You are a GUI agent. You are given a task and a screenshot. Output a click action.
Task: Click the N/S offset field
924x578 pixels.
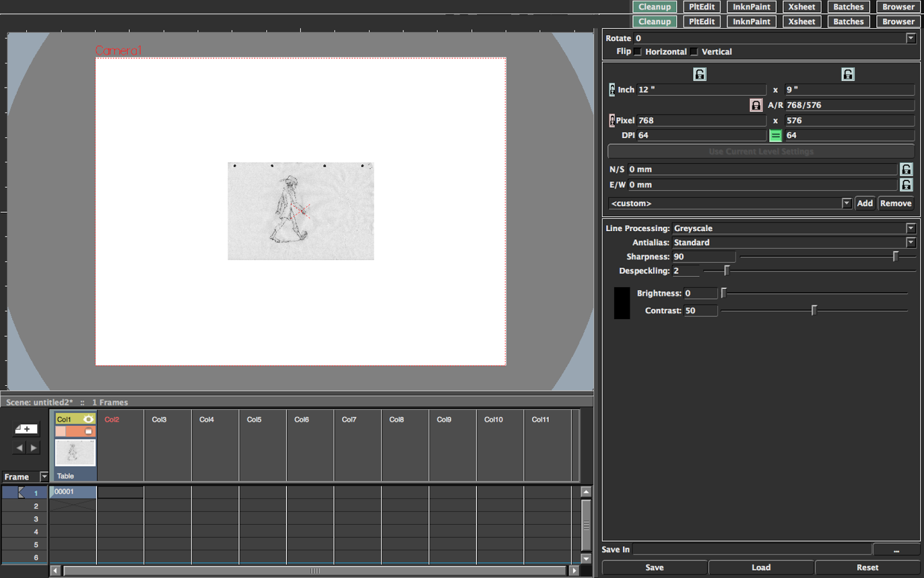click(x=762, y=169)
